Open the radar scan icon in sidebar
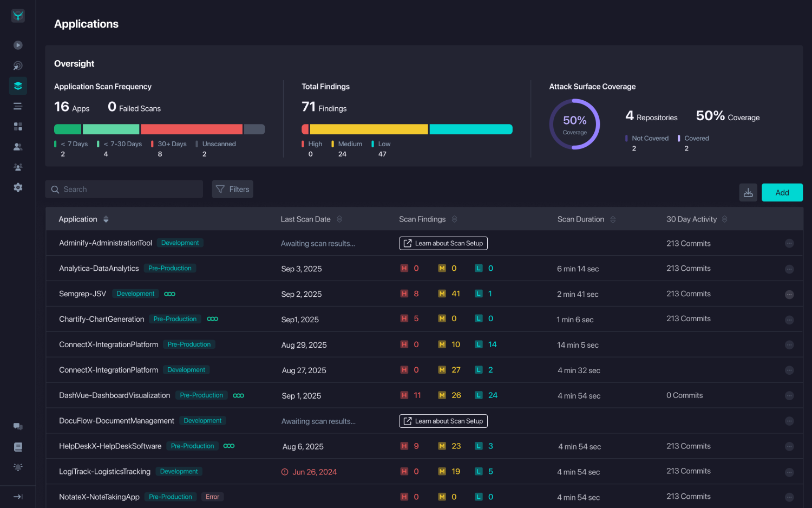This screenshot has height=508, width=812. [18, 66]
